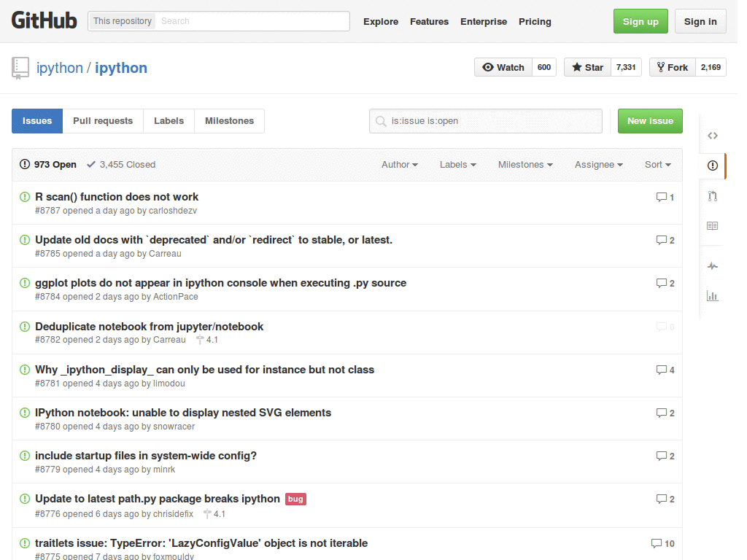The width and height of the screenshot is (747, 560).
Task: Open comments on ggplot plots issue
Action: click(x=665, y=284)
